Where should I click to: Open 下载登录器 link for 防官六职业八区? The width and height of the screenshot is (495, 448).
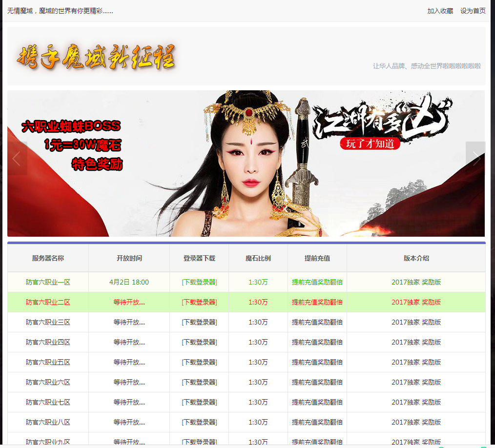[x=199, y=422]
